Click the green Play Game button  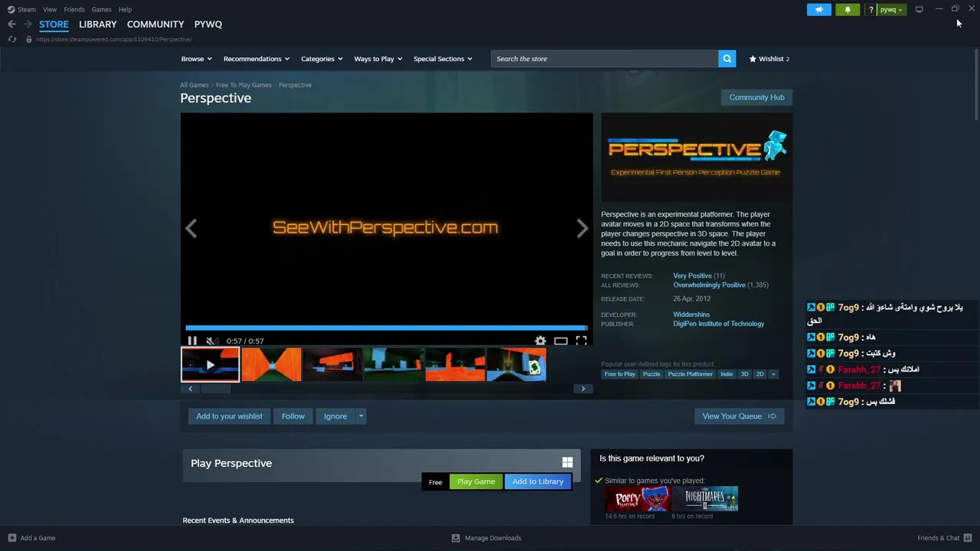tap(476, 481)
